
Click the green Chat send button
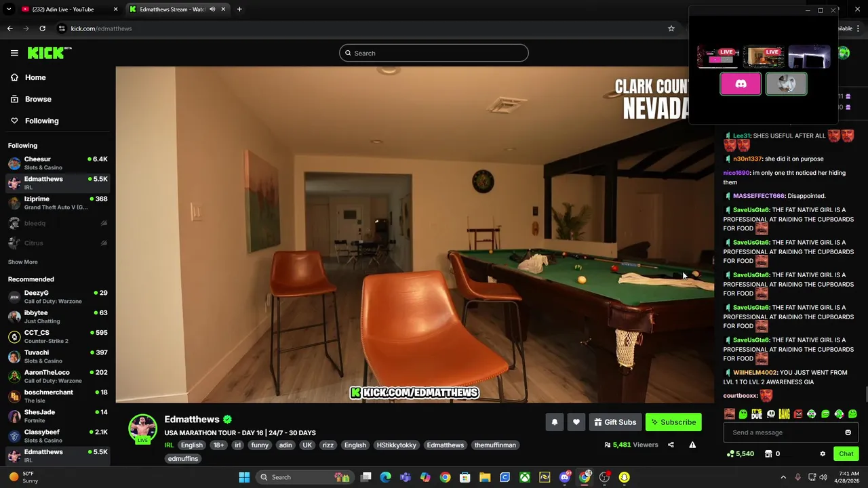pos(846,453)
